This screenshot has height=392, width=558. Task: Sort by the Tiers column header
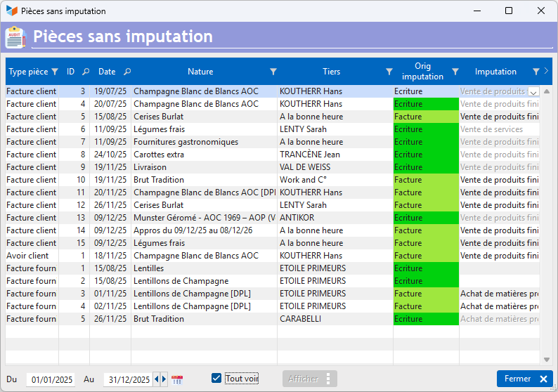click(331, 72)
